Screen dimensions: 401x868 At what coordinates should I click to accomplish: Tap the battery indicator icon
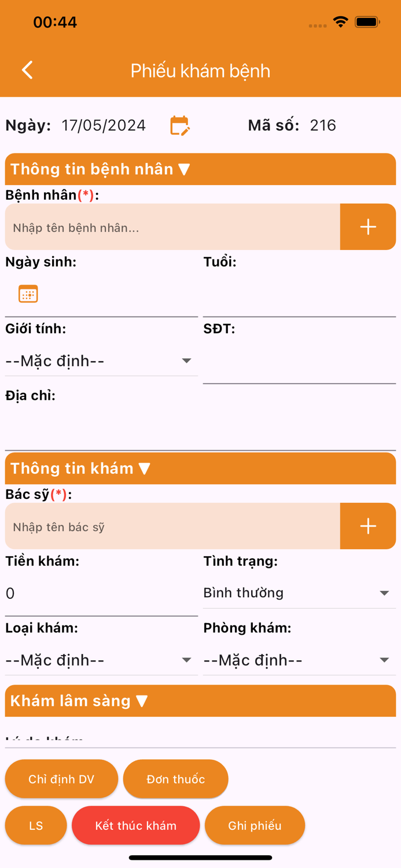(367, 21)
